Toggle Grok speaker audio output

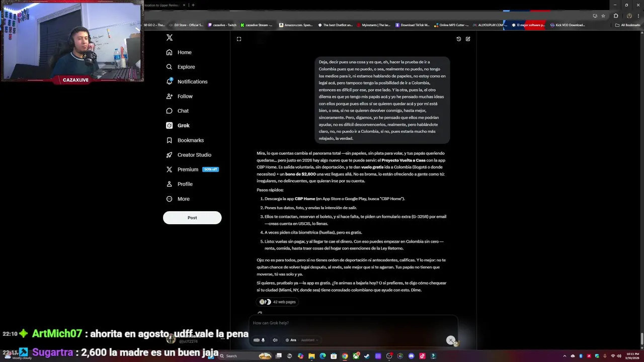coord(275,340)
